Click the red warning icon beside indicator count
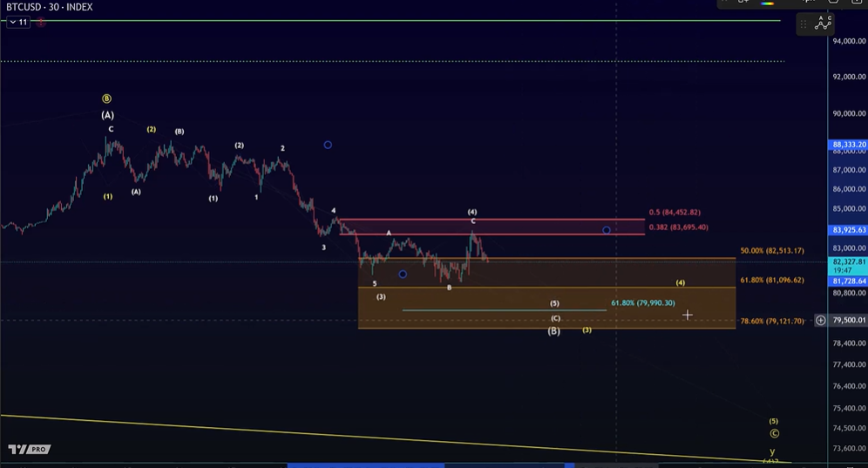The image size is (868, 468). (x=41, y=22)
